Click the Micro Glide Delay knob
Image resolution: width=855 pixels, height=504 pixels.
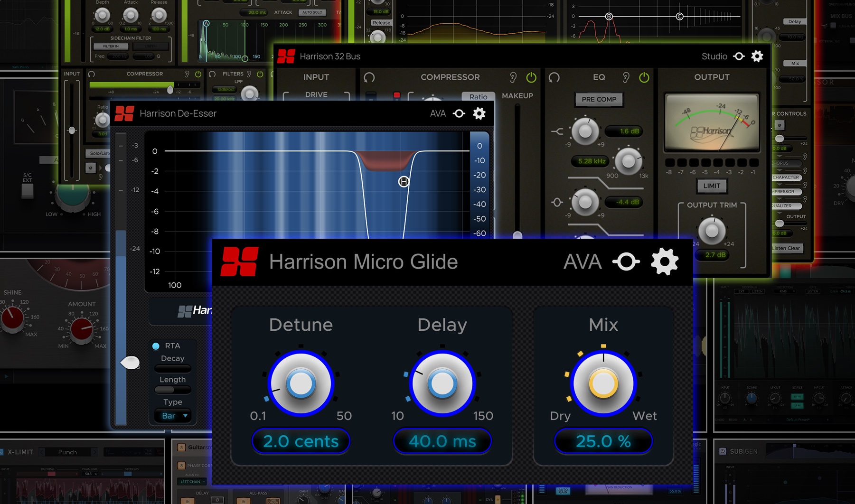coord(442,383)
